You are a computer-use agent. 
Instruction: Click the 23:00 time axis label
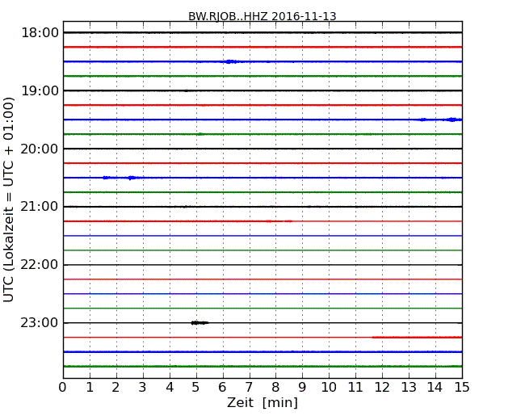point(40,322)
